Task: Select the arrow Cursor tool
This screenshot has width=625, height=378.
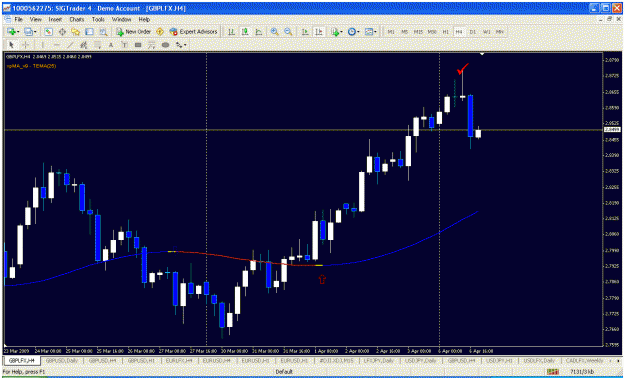Action: (11, 45)
